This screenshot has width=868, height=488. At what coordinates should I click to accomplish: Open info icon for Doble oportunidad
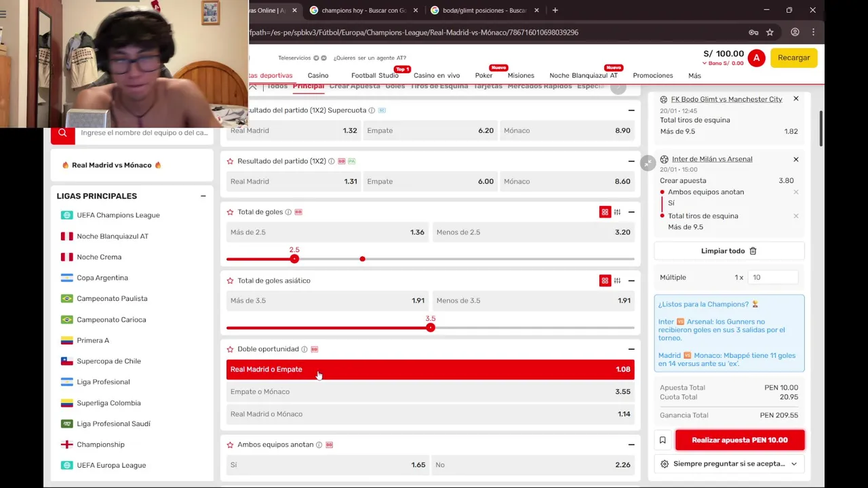pos(304,349)
